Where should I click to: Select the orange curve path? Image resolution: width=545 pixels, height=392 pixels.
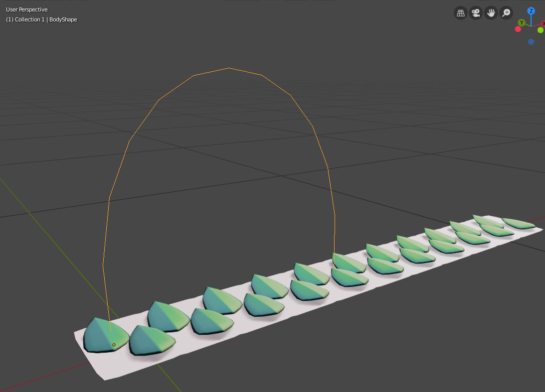(228, 68)
